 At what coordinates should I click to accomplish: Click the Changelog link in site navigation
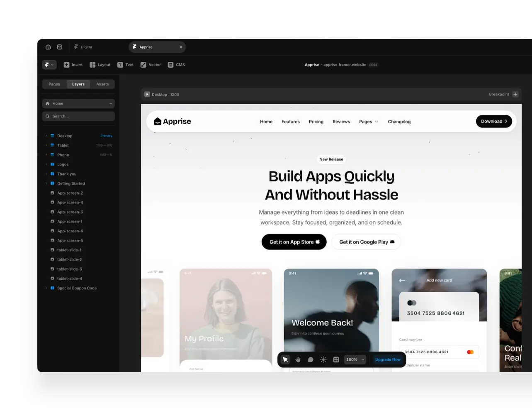[x=399, y=122]
